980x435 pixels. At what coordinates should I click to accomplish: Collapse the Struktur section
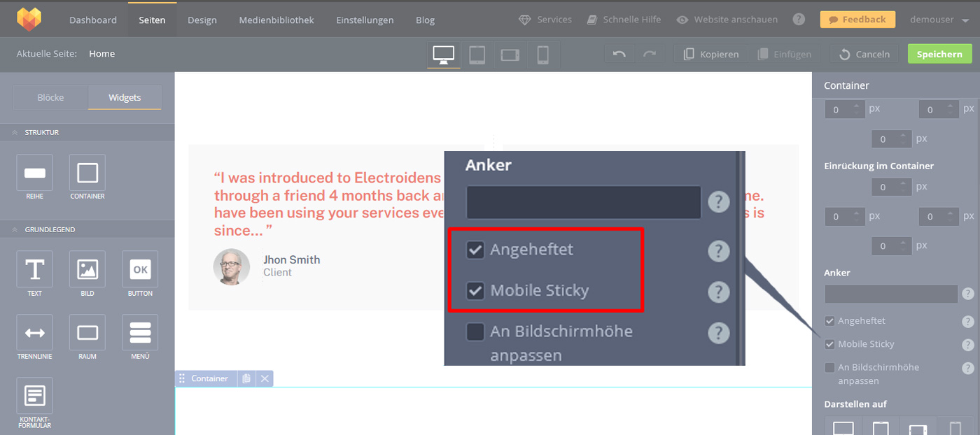[15, 132]
